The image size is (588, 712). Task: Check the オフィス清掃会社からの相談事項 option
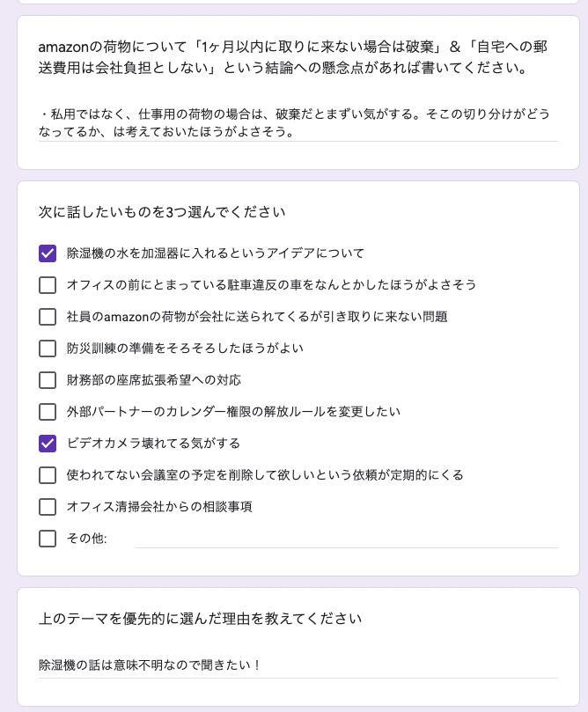(x=48, y=506)
